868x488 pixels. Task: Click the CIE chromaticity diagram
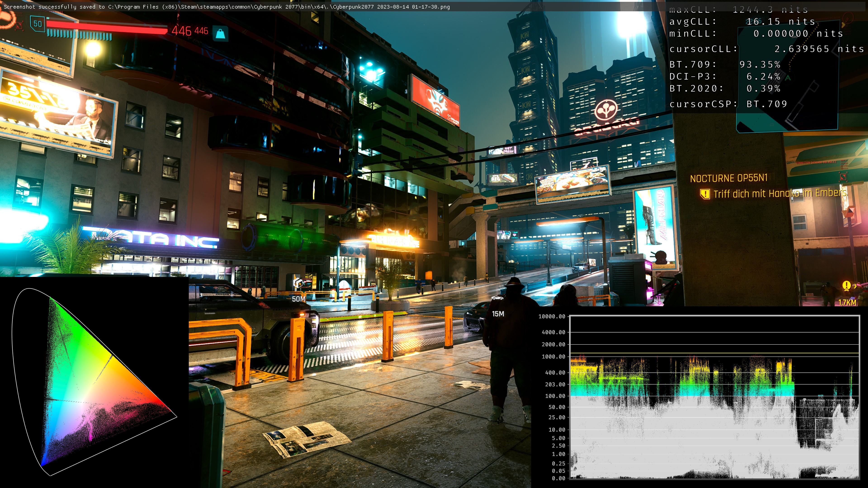94,382
